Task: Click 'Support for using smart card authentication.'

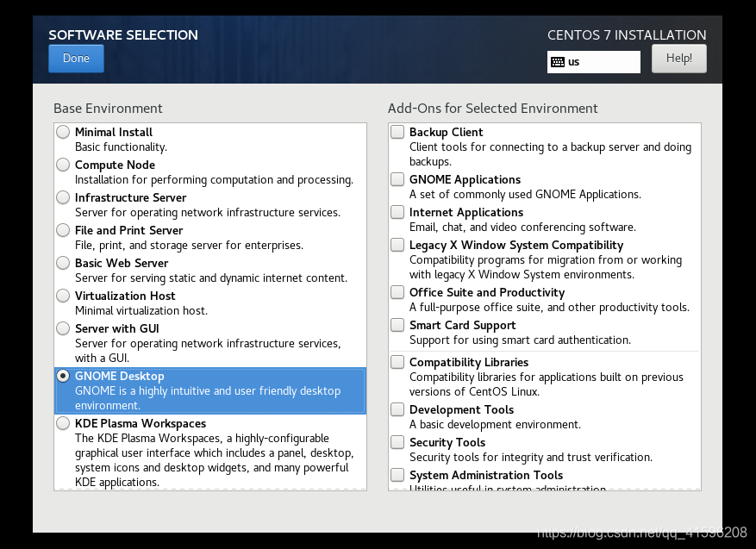Action: click(520, 340)
